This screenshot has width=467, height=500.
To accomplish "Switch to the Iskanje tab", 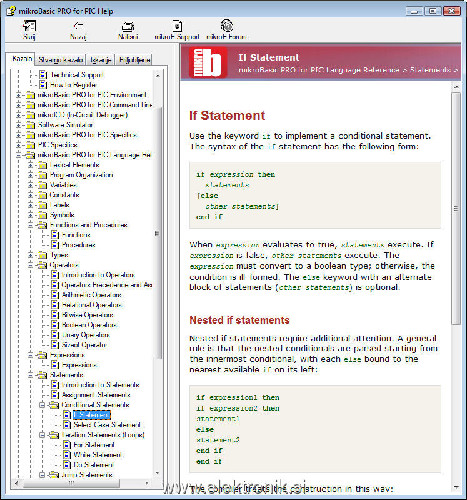I will pos(101,60).
